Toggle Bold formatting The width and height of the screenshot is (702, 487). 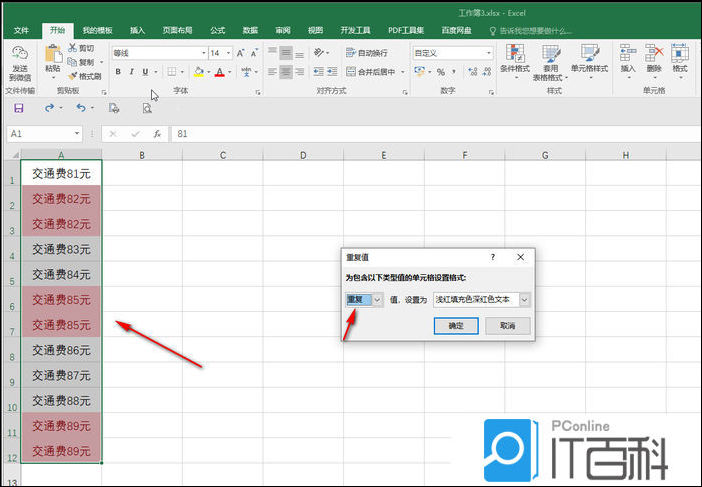118,72
